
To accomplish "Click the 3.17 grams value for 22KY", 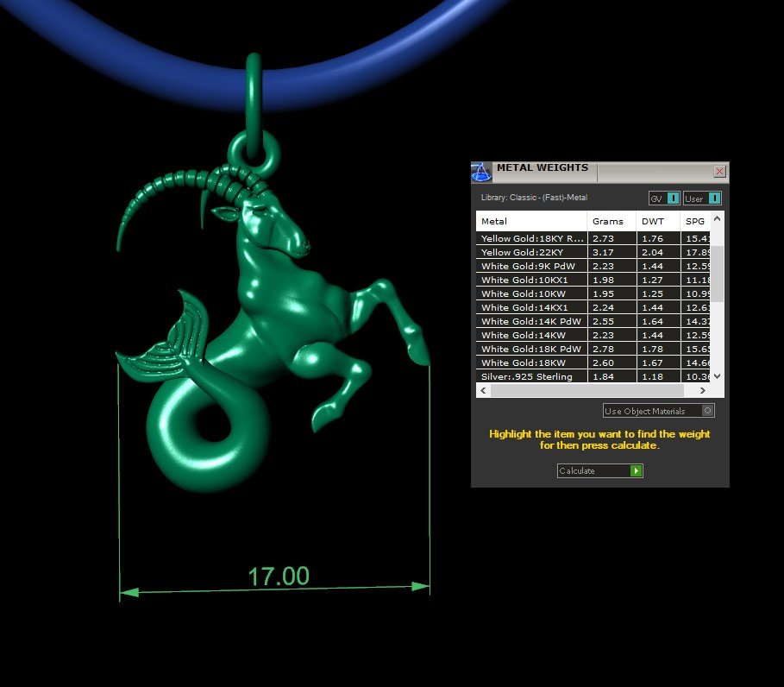I will [603, 253].
